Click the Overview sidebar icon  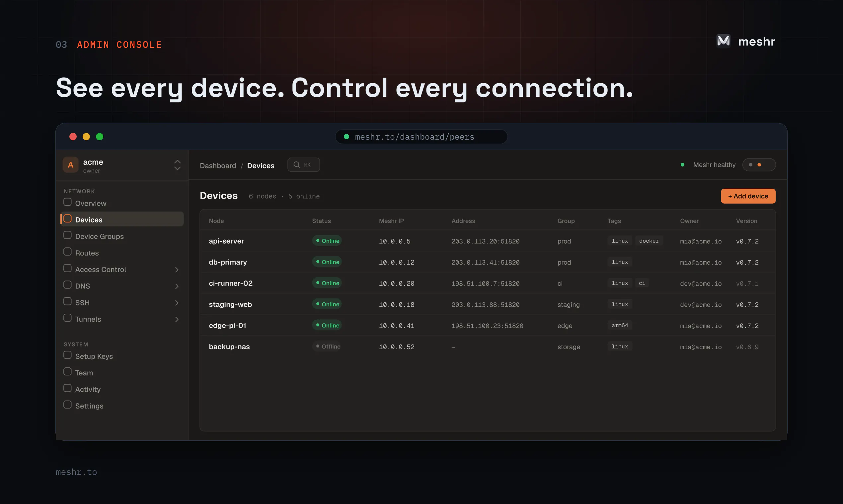[67, 202]
